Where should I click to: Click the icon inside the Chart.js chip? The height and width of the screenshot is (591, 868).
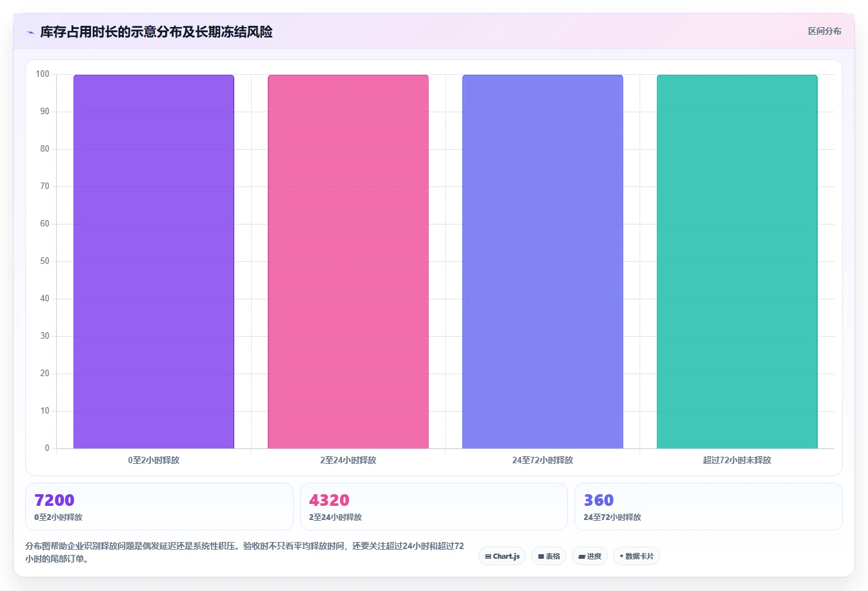tap(488, 556)
